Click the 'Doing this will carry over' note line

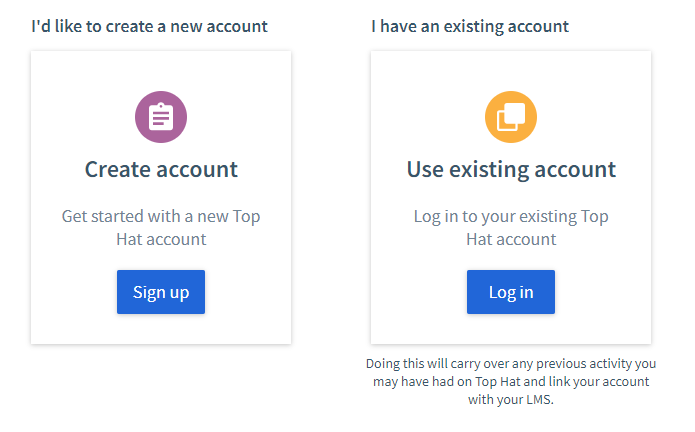pyautogui.click(x=511, y=364)
